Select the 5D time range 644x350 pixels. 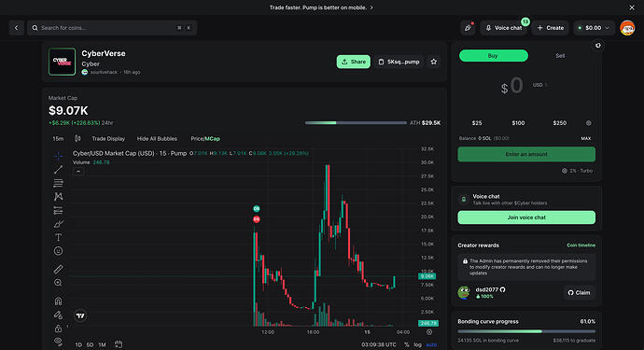coord(90,344)
